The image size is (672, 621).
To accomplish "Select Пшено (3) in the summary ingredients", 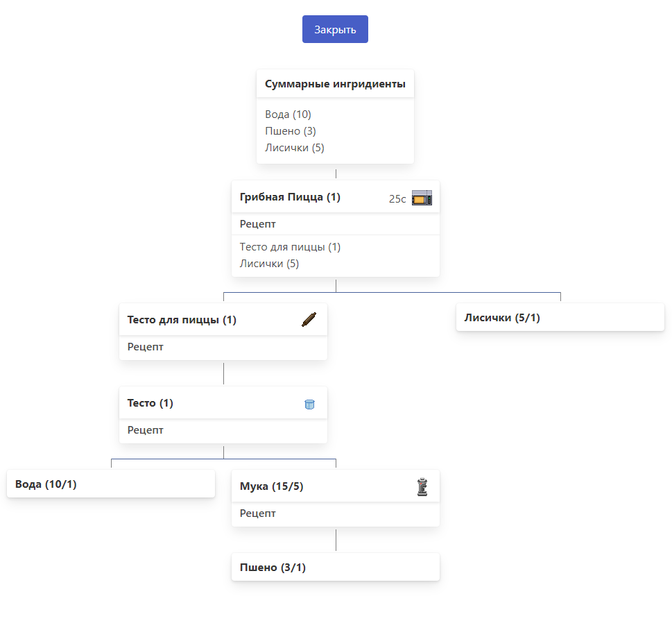I will pos(291,131).
